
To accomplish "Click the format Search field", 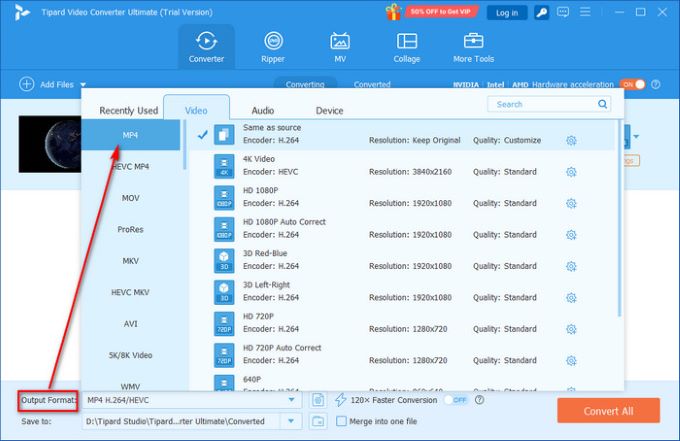I will click(543, 104).
